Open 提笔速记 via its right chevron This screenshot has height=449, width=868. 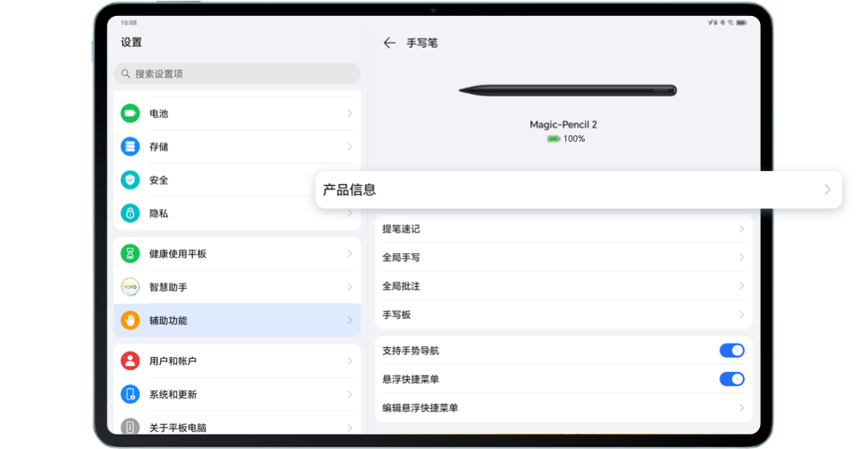tap(741, 228)
